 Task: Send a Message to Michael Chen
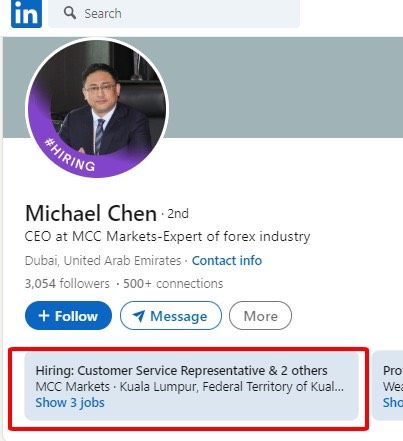pyautogui.click(x=171, y=316)
